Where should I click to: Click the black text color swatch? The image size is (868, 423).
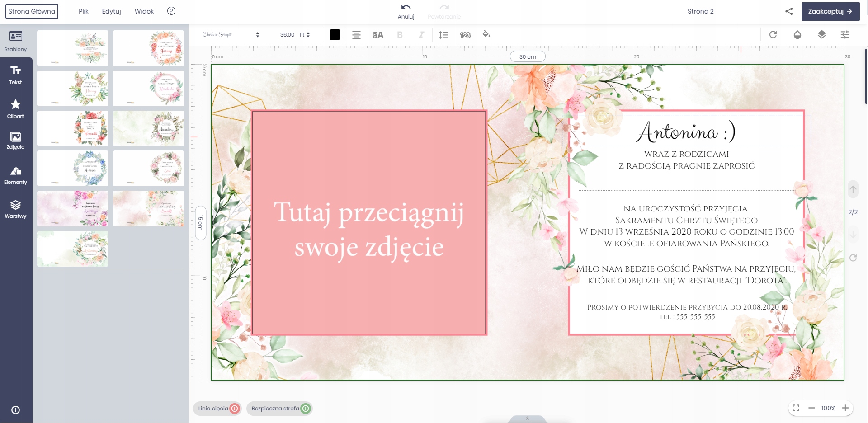(x=335, y=35)
